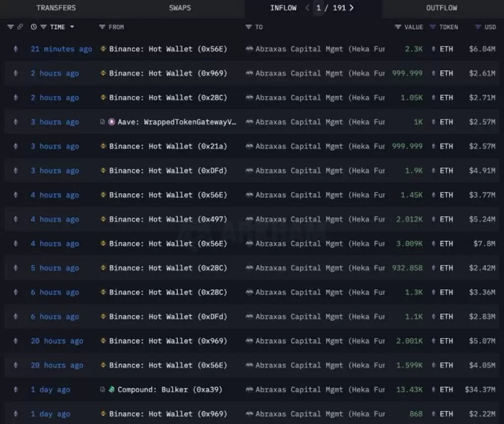Switch to the OUTFLOW tab

[x=441, y=8]
